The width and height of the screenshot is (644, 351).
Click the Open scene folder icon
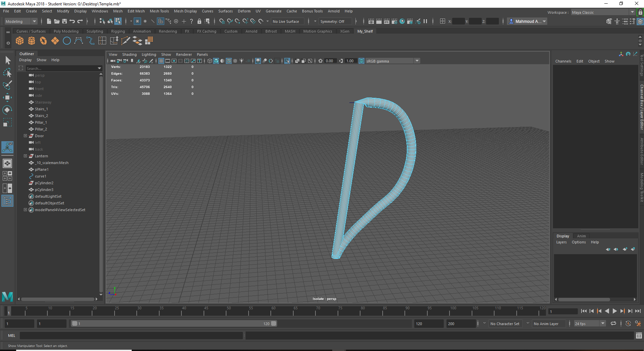pos(57,21)
